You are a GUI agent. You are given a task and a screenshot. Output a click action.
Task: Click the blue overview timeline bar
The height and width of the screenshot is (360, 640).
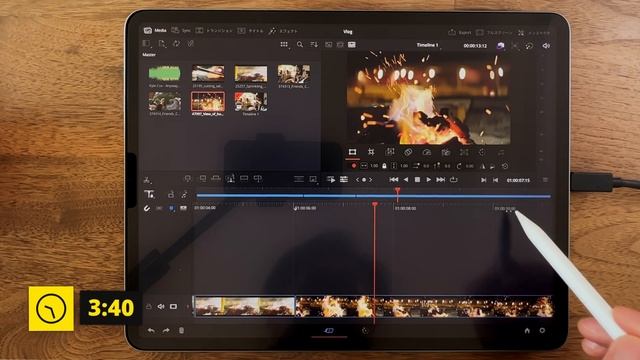[x=373, y=196]
